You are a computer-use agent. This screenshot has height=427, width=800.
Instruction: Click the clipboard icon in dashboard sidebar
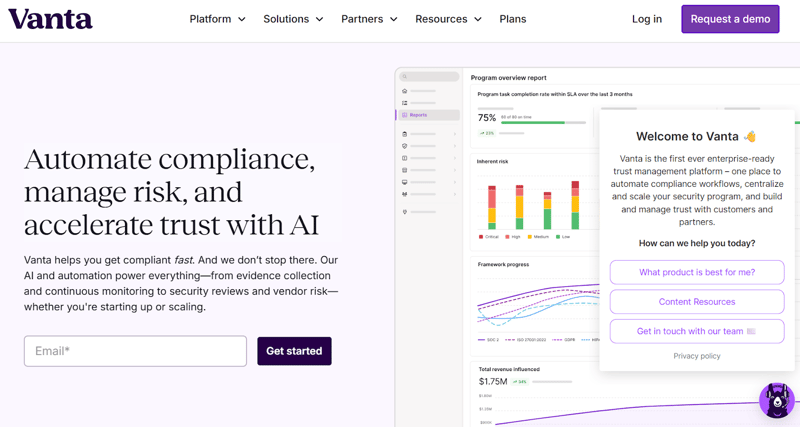click(x=405, y=134)
